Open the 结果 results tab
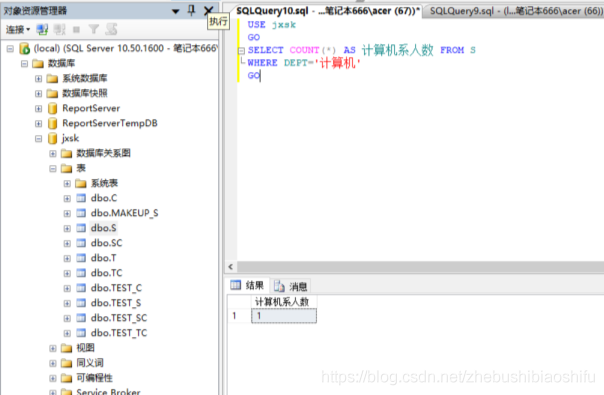The width and height of the screenshot is (604, 395). click(x=247, y=286)
